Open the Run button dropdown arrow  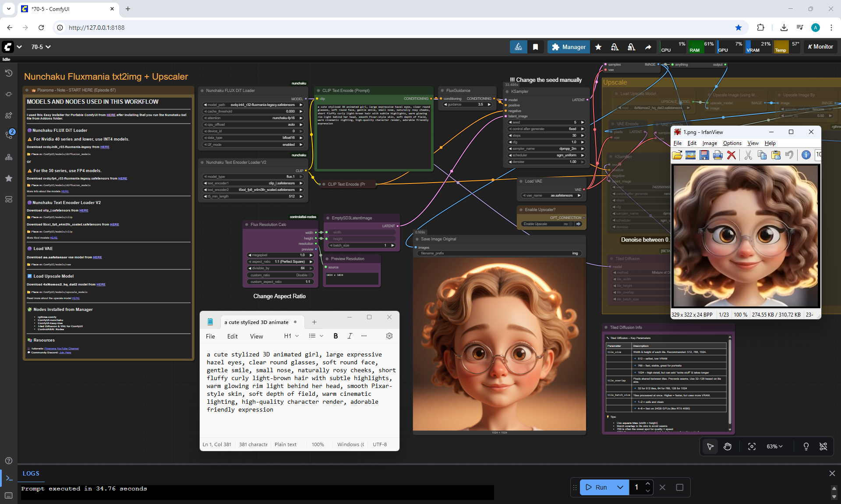620,487
